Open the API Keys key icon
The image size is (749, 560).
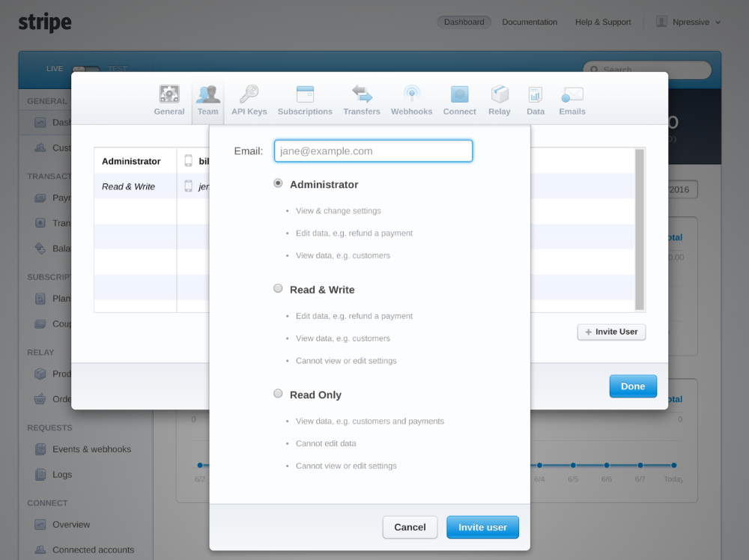click(x=249, y=94)
